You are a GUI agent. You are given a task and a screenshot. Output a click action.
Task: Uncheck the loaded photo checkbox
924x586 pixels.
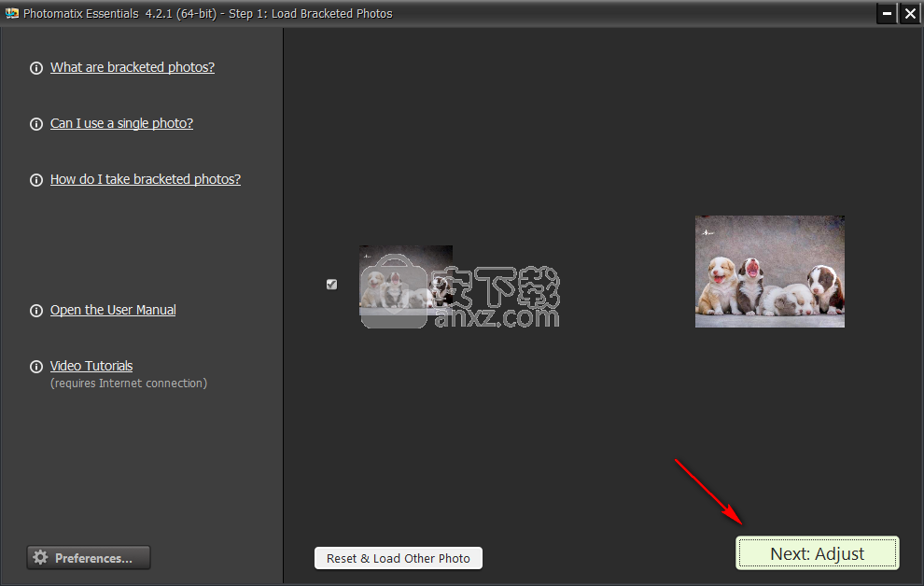[x=331, y=285]
